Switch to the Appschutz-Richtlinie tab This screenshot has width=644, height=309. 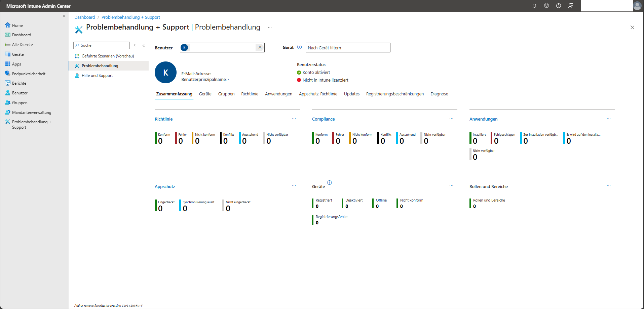click(x=318, y=94)
